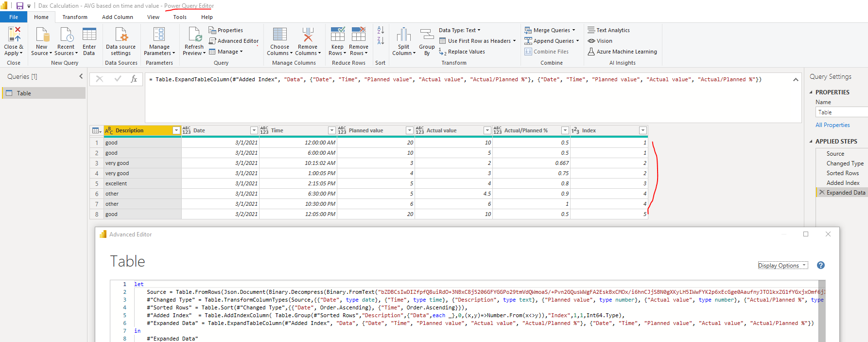Switch to the Transform tab
The image size is (868, 342).
pyautogui.click(x=75, y=17)
